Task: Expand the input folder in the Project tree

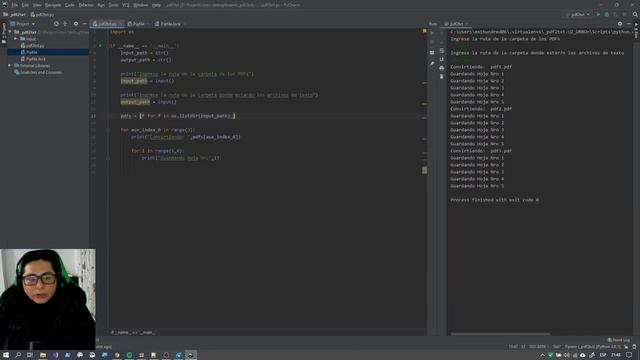Action: 16,39
